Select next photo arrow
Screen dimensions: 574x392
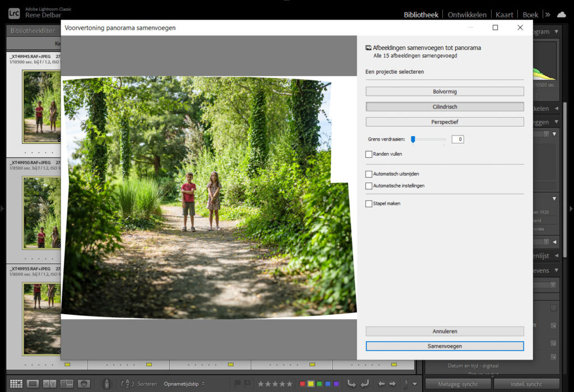pos(392,384)
